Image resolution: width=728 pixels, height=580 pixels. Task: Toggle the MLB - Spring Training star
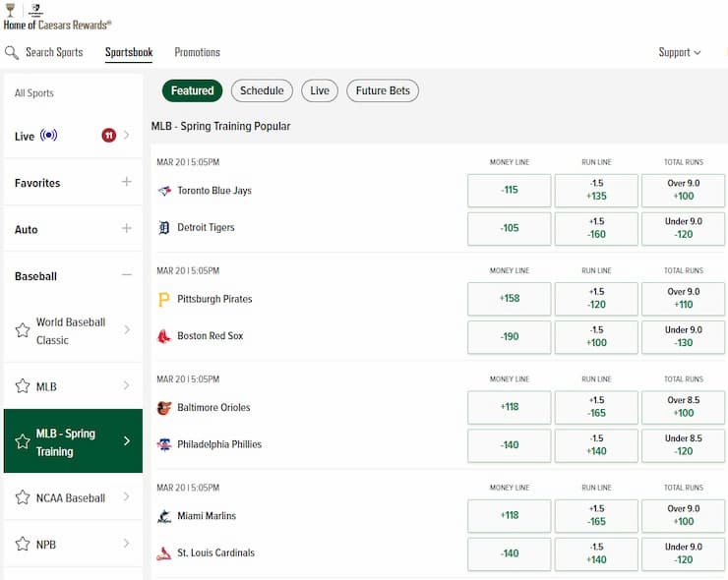point(23,441)
